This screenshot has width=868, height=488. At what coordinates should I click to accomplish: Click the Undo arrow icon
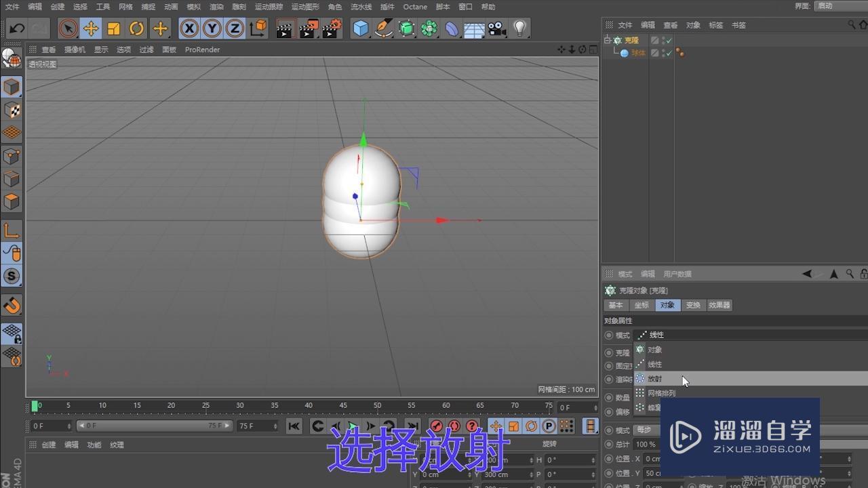point(17,28)
